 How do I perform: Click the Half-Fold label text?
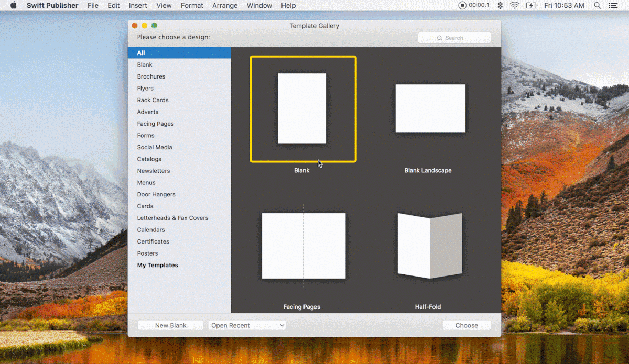(x=428, y=307)
